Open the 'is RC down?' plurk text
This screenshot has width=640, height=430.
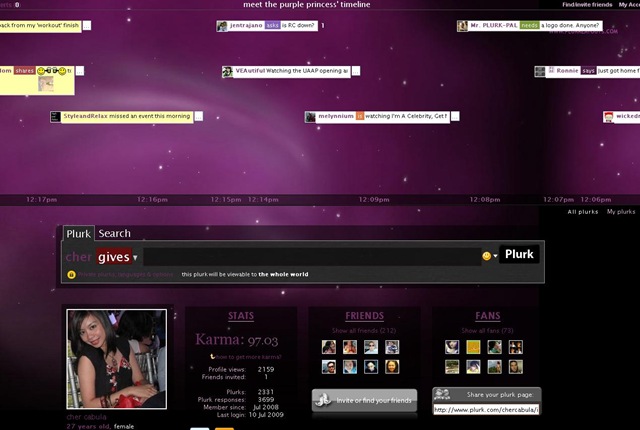pyautogui.click(x=298, y=25)
